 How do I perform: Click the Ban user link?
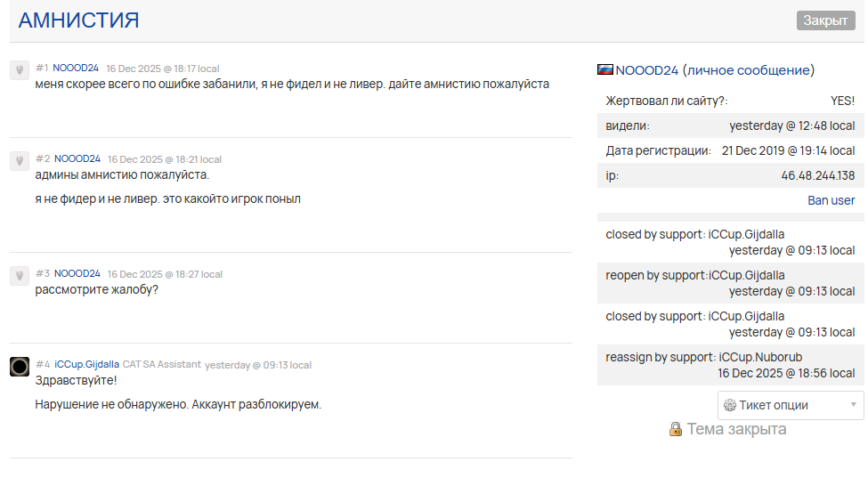pos(831,200)
